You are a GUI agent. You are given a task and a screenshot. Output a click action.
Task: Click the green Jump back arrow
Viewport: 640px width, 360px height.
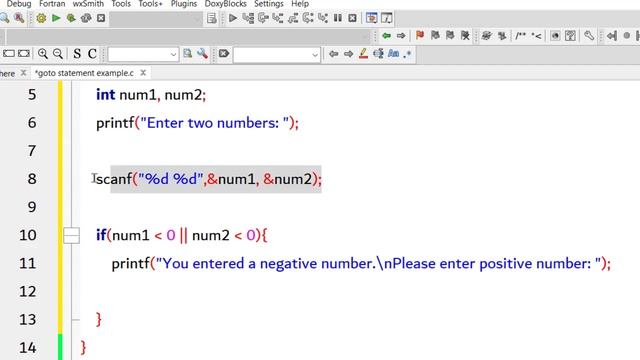tap(386, 36)
